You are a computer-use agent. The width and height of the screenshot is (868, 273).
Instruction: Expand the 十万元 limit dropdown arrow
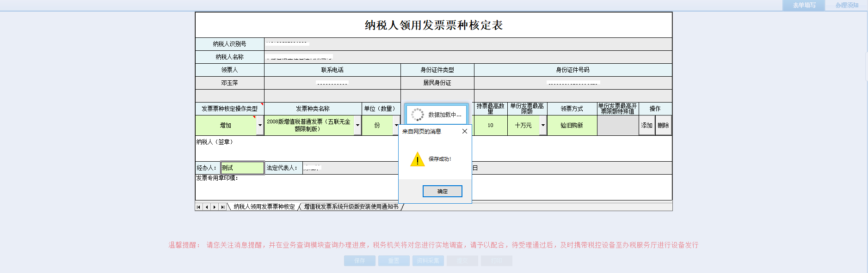[543, 125]
